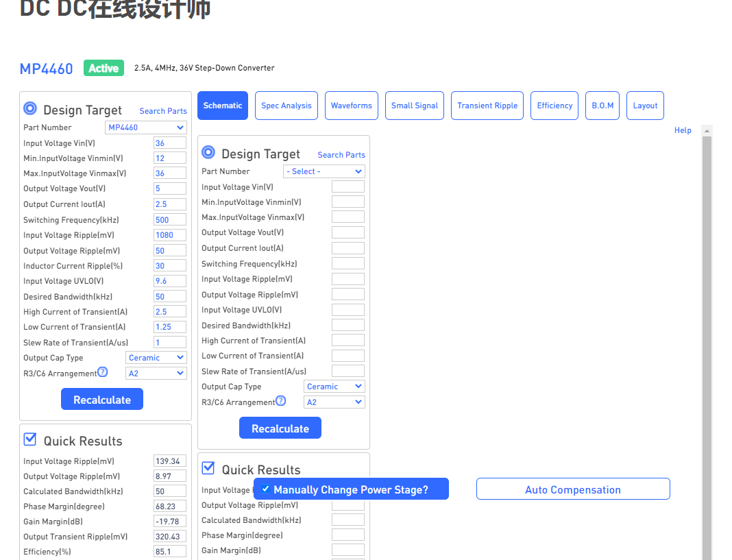Open the MP4460 part title link

(46, 69)
